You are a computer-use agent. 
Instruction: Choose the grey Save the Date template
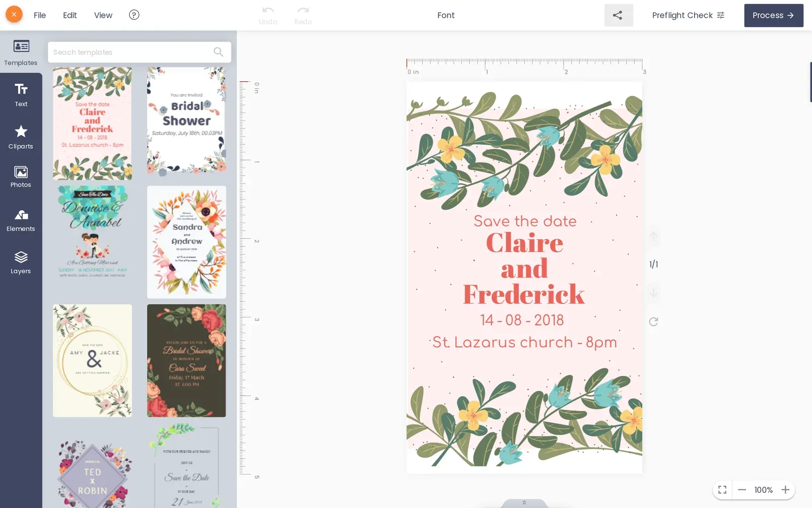coord(186,465)
